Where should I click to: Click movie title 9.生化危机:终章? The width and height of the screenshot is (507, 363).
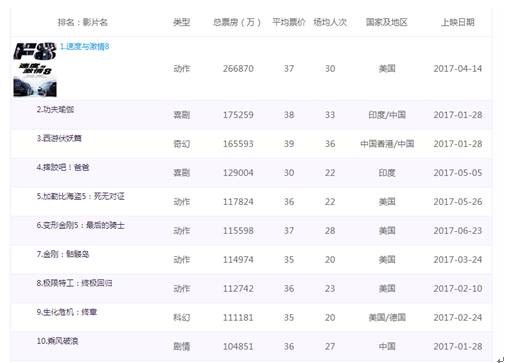pos(67,312)
